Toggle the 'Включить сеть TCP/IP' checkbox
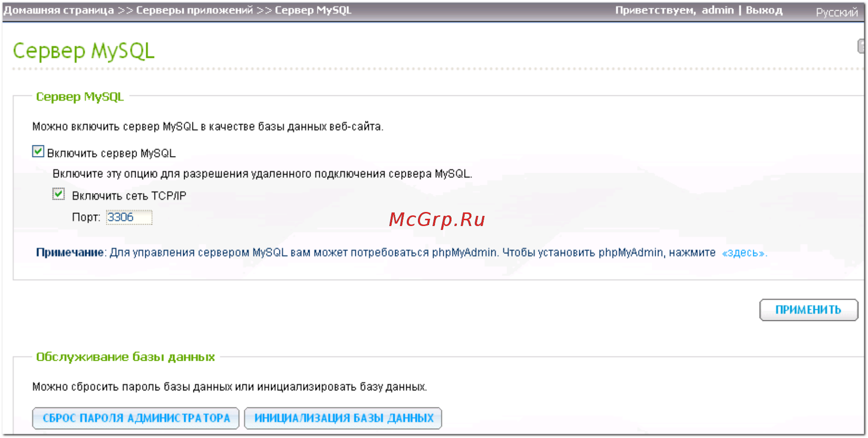 [x=58, y=194]
